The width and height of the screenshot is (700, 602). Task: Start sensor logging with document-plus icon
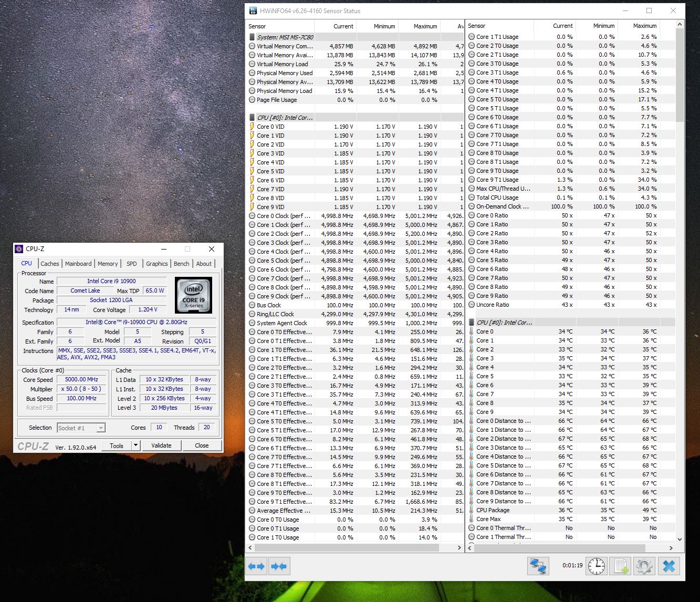click(621, 566)
